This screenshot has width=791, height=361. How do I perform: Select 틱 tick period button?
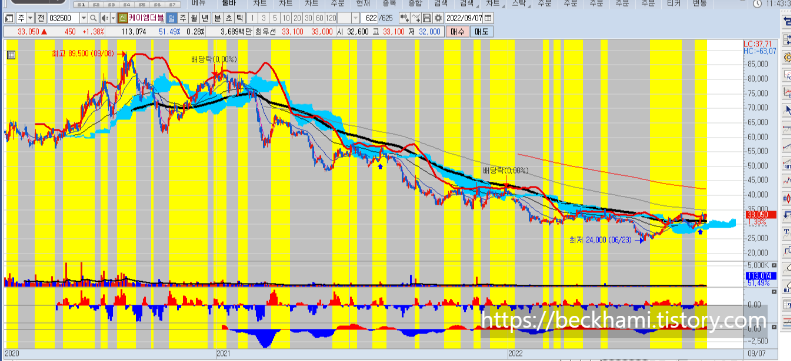click(240, 18)
